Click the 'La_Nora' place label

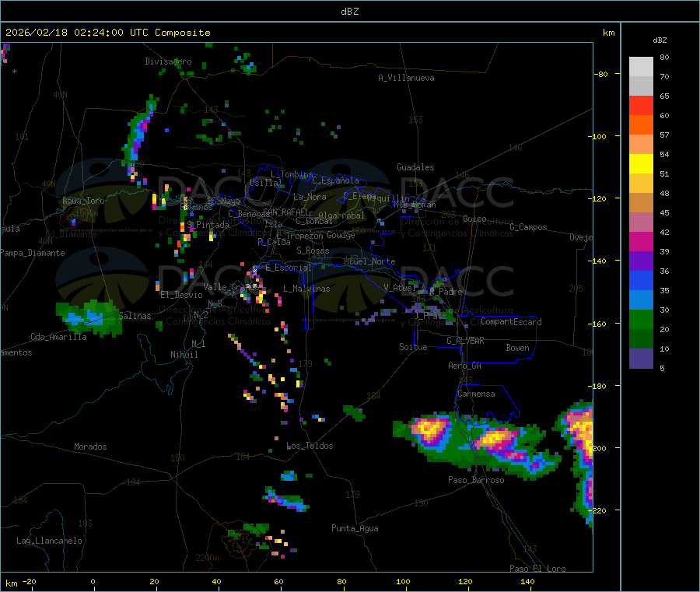(310, 197)
